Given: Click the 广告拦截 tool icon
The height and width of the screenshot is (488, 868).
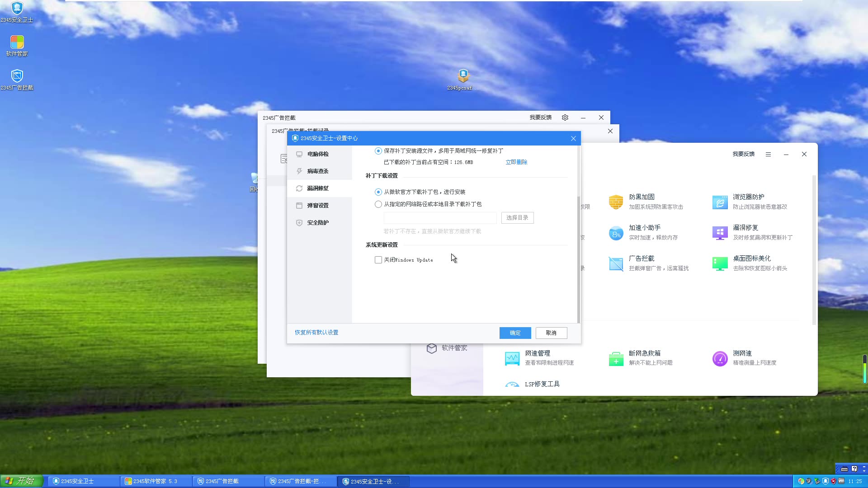Looking at the screenshot, I should pos(616,263).
